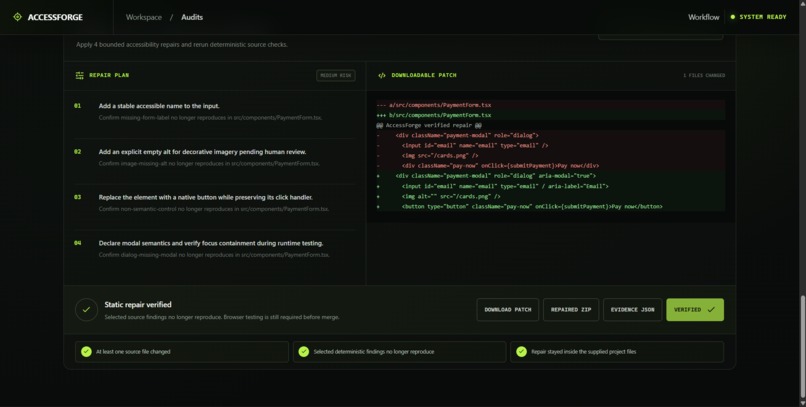The height and width of the screenshot is (407, 806).
Task: Click the 'Apply 4 bounded accessibility repairs' description
Action: [x=182, y=45]
